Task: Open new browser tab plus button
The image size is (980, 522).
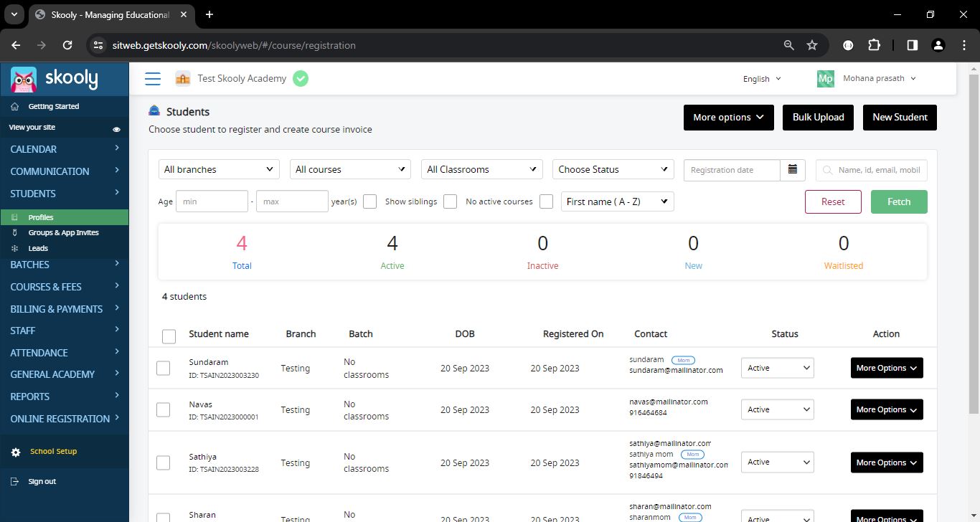Action: point(209,14)
